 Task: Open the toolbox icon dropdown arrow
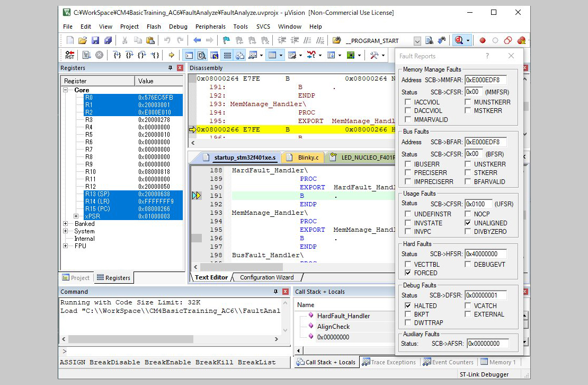[x=383, y=56]
